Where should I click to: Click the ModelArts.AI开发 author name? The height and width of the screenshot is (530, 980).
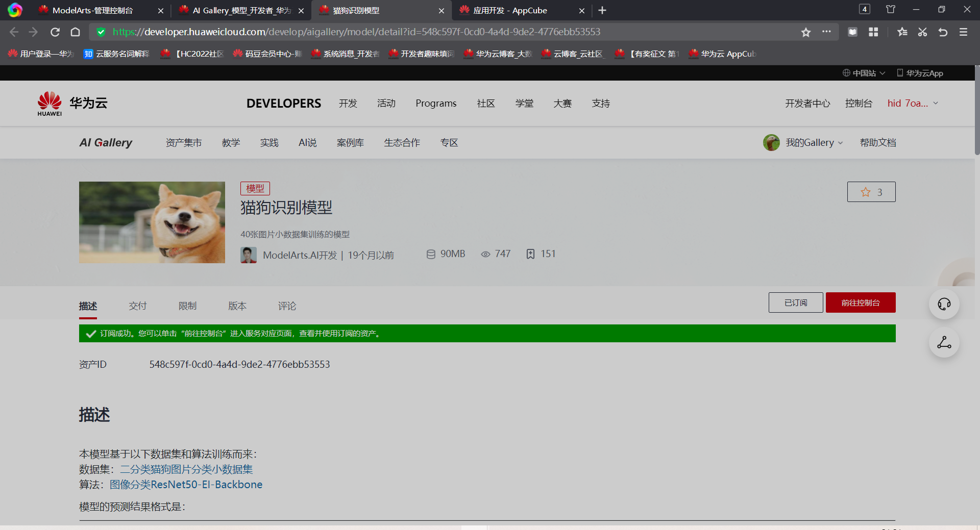point(300,255)
